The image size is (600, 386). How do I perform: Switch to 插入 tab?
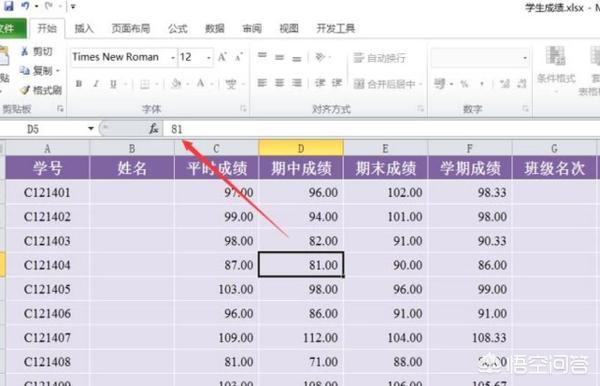click(84, 28)
